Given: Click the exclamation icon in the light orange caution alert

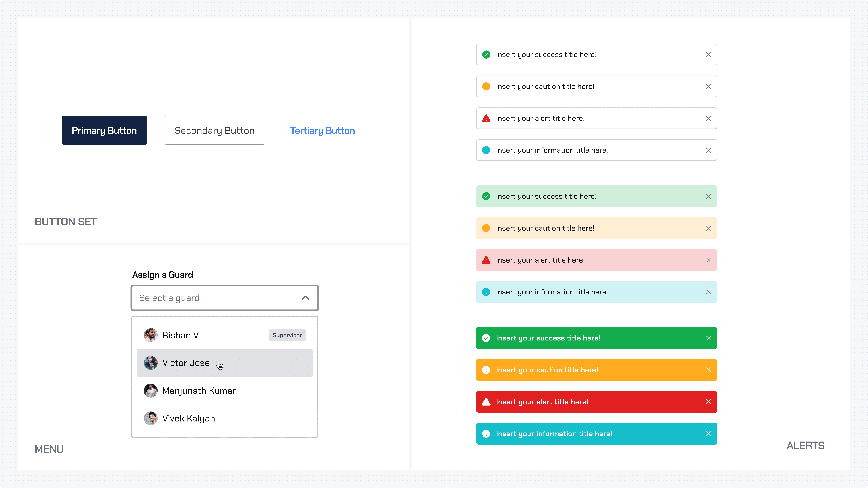Looking at the screenshot, I should [x=486, y=228].
